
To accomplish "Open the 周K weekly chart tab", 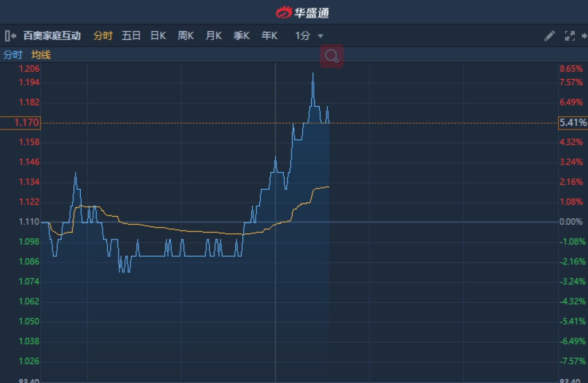I will click(186, 36).
